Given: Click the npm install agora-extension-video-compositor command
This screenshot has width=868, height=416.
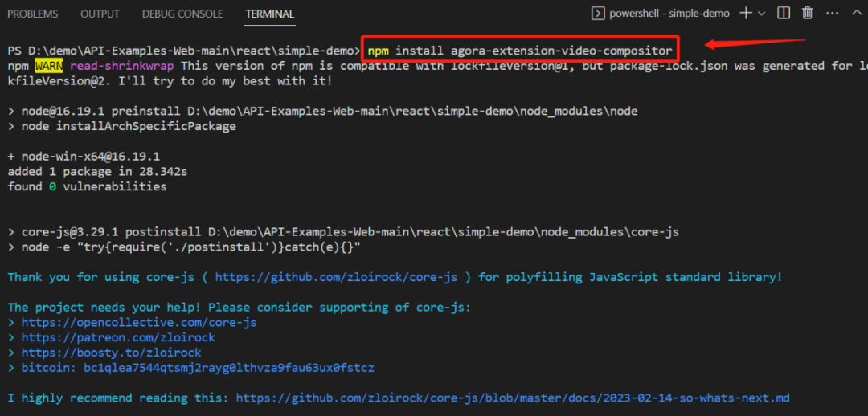Looking at the screenshot, I should click(x=520, y=51).
